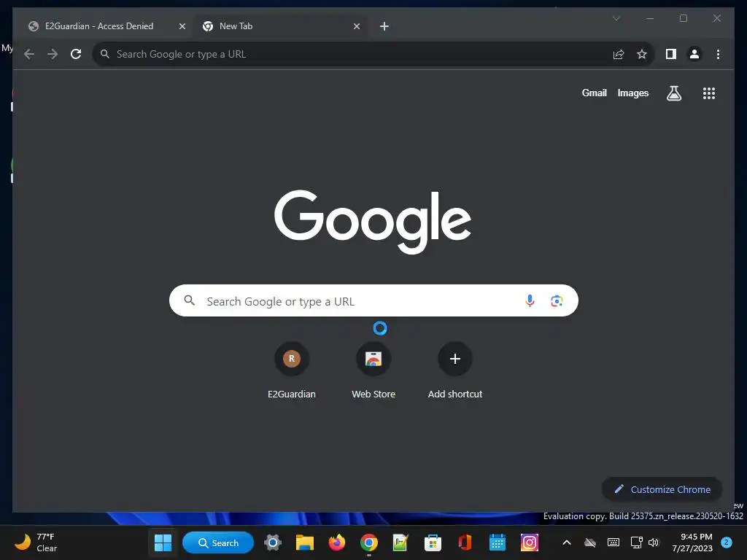Open a new browser tab
Image resolution: width=747 pixels, height=560 pixels.
(x=384, y=26)
